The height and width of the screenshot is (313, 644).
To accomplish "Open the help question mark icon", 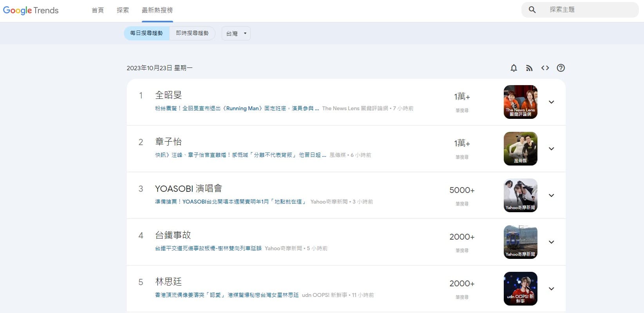I will coord(561,68).
